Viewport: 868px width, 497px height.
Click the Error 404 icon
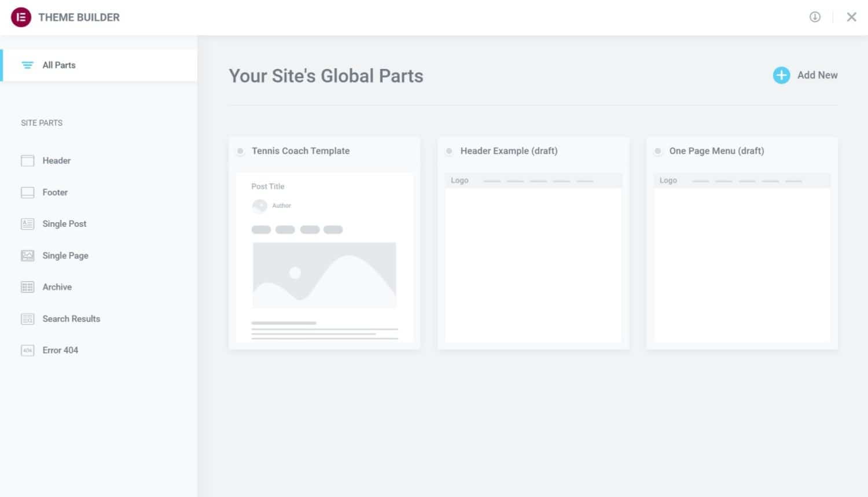[28, 351]
